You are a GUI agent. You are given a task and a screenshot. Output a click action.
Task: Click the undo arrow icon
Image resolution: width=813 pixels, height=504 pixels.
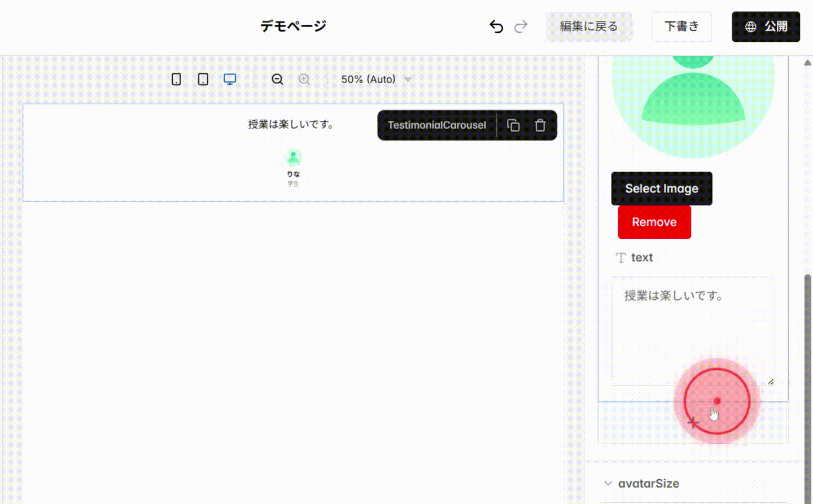(x=496, y=27)
